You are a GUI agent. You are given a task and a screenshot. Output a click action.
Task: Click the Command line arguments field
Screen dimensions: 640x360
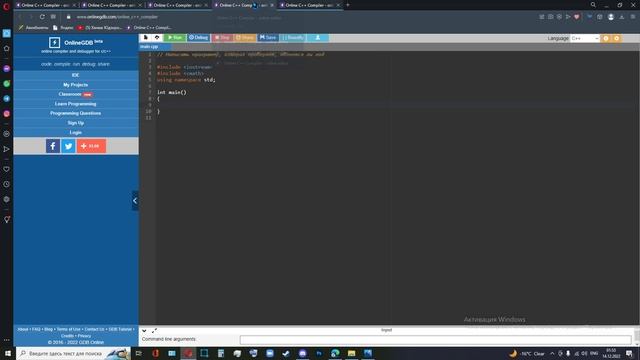(436, 340)
